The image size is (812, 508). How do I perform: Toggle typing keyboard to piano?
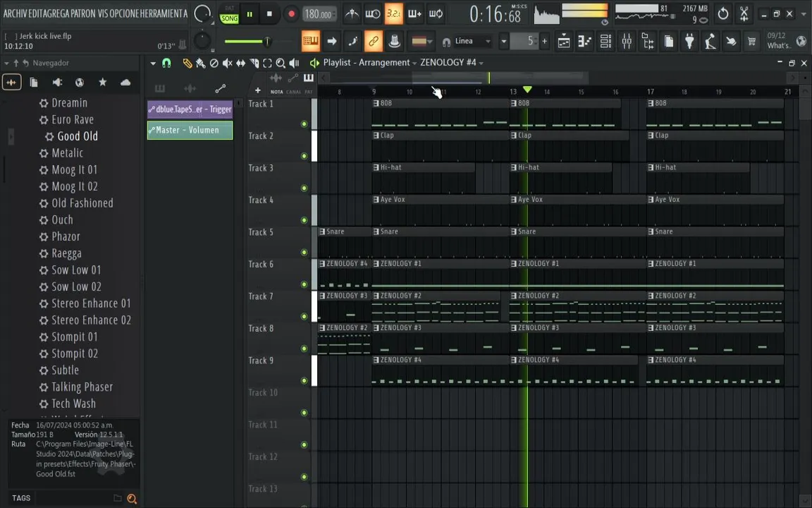pyautogui.click(x=311, y=41)
